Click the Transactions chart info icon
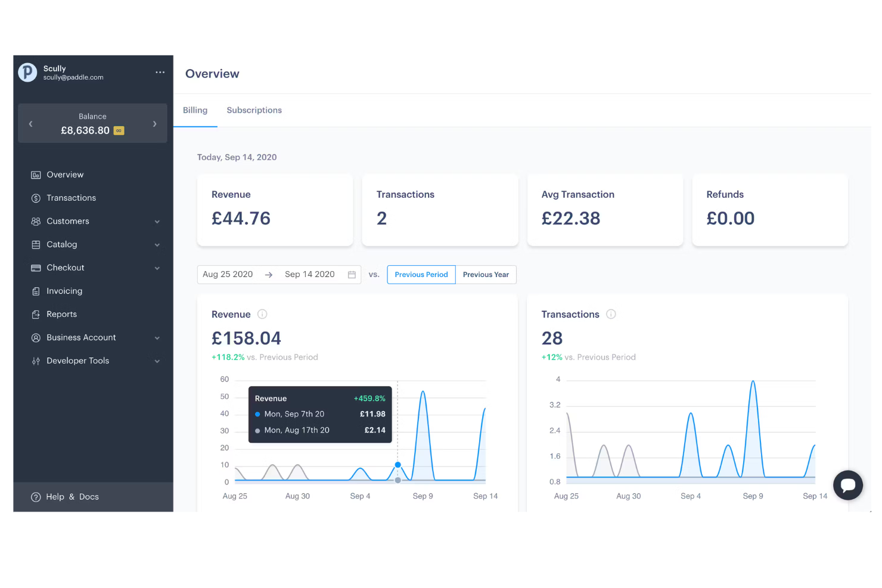This screenshot has height=588, width=882. [x=611, y=315]
